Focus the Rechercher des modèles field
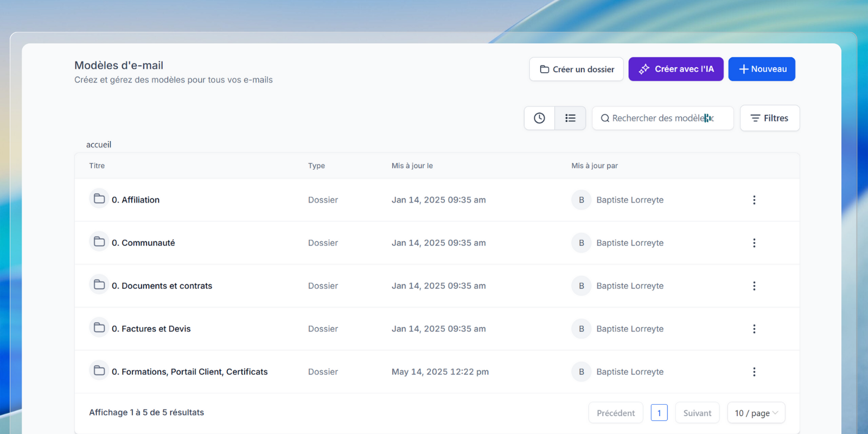Screen dimensions: 868x434 click(663, 118)
